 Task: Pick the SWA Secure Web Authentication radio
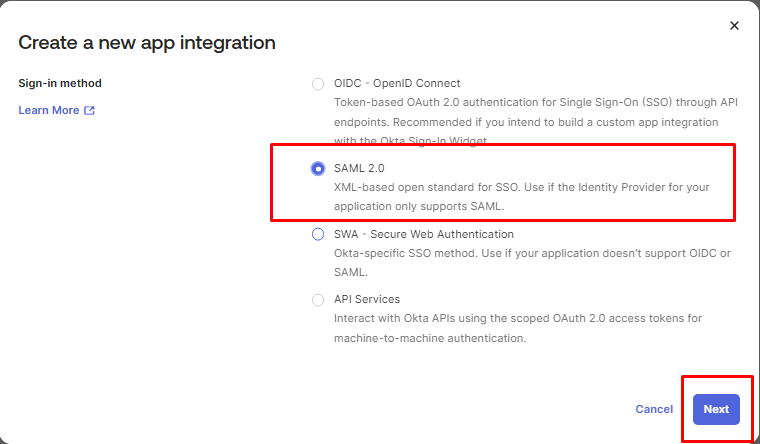pyautogui.click(x=318, y=235)
